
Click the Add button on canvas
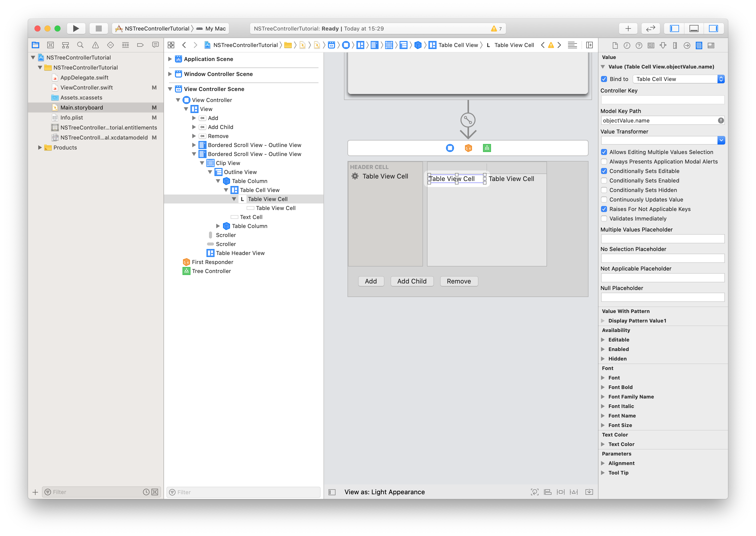point(371,281)
